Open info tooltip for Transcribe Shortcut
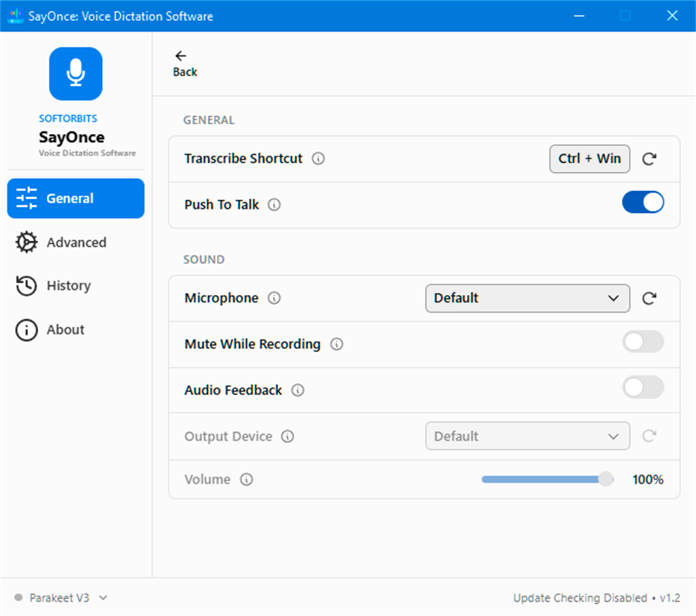This screenshot has width=696, height=616. click(318, 158)
